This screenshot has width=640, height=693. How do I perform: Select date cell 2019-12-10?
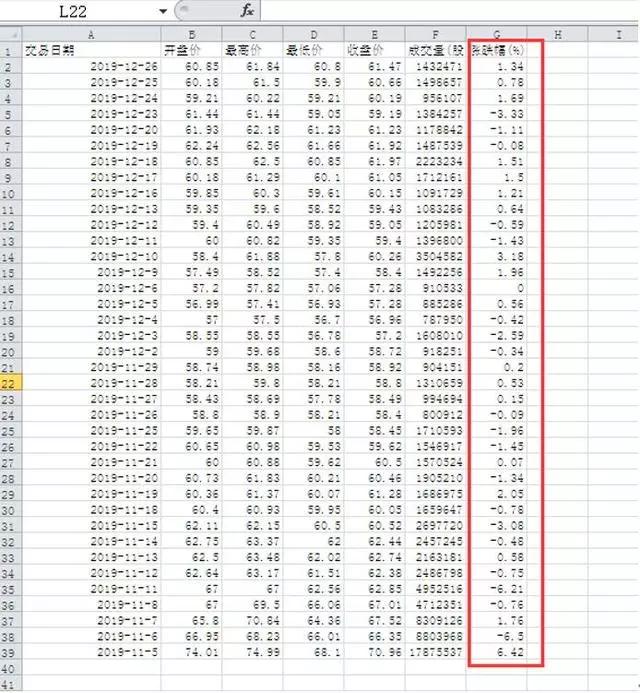(91, 256)
